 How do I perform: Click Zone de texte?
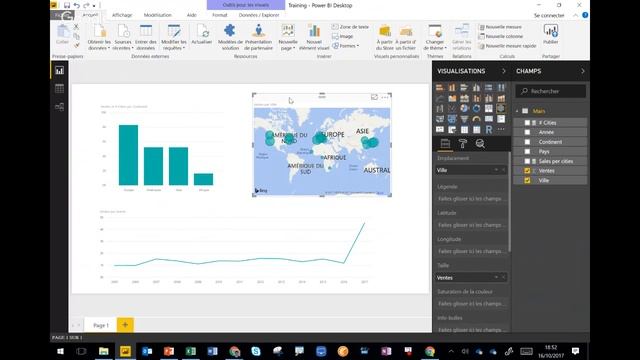tap(350, 27)
